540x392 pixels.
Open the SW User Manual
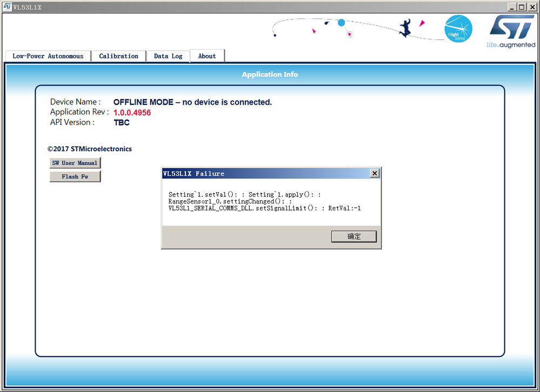click(x=75, y=163)
